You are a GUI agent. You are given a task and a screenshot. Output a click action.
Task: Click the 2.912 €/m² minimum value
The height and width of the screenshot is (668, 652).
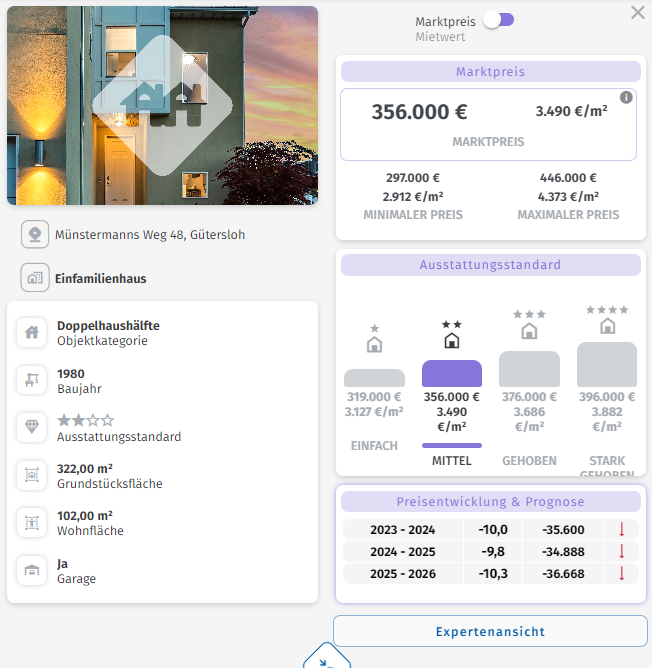[413, 196]
